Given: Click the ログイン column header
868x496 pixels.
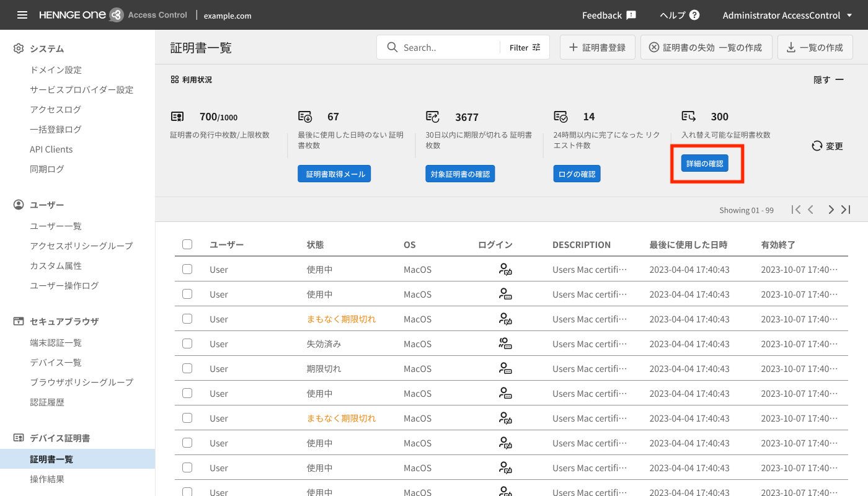Looking at the screenshot, I should pos(495,245).
